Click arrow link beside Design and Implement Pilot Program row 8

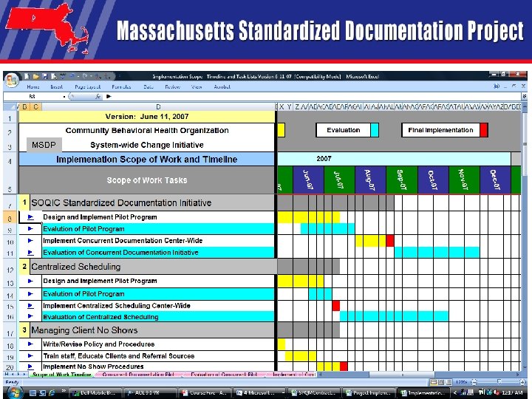pos(30,217)
